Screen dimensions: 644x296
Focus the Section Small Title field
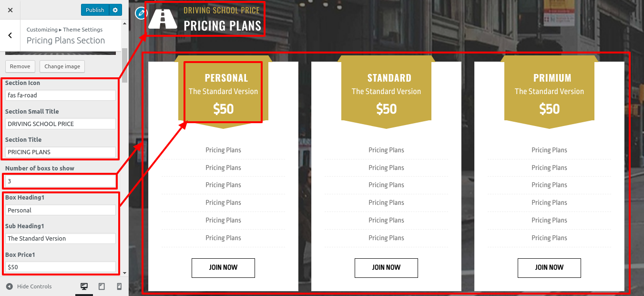coord(61,124)
